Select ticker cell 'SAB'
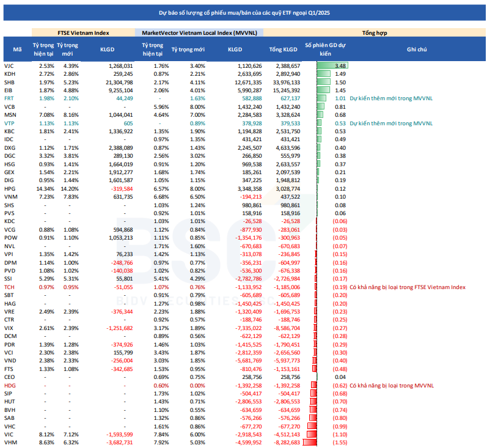Image resolution: width=487 pixels, height=448 pixels. tap(9, 418)
